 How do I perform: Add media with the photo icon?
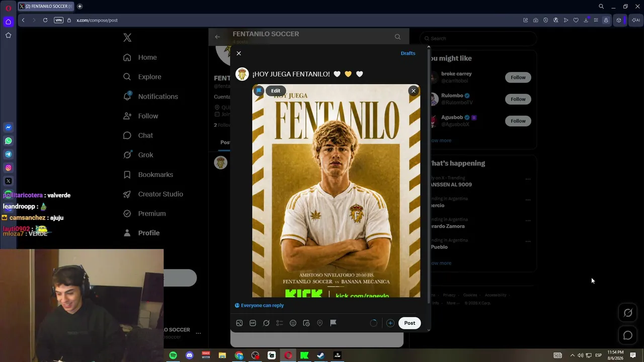[239, 323]
